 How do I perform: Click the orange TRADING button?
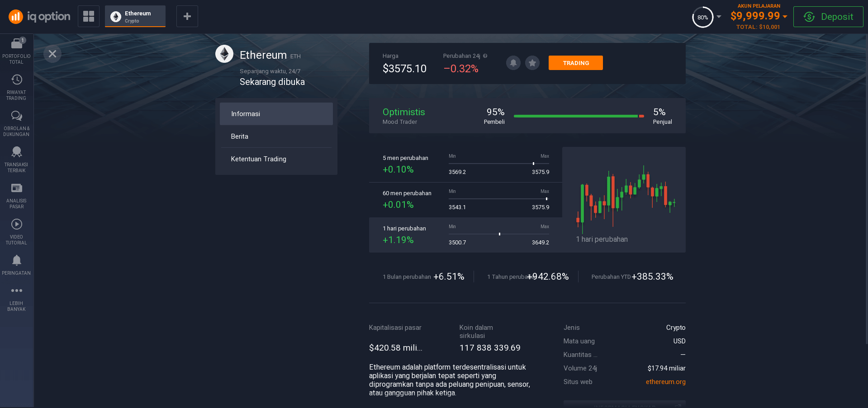(576, 63)
